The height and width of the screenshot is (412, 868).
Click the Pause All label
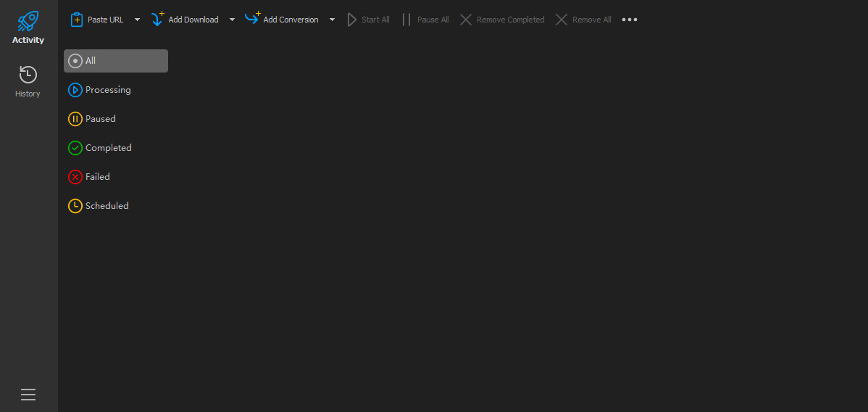click(433, 20)
